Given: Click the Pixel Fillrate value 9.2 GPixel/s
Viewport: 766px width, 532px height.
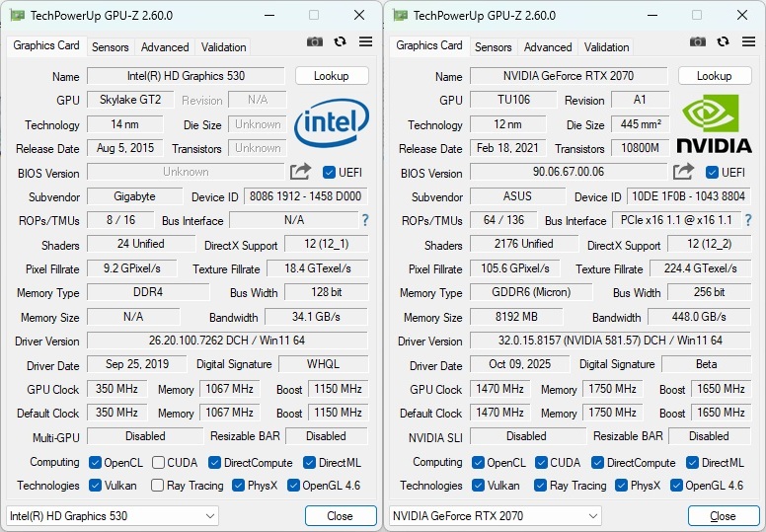Looking at the screenshot, I should (132, 268).
